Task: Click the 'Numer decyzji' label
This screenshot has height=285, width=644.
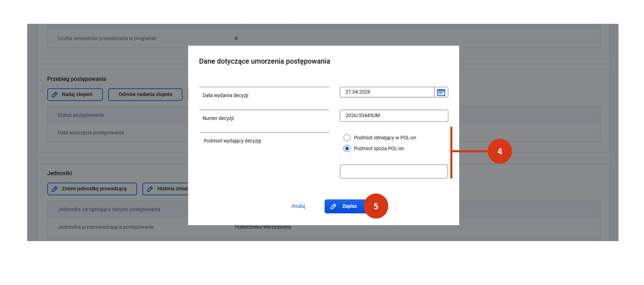Action: pyautogui.click(x=218, y=118)
